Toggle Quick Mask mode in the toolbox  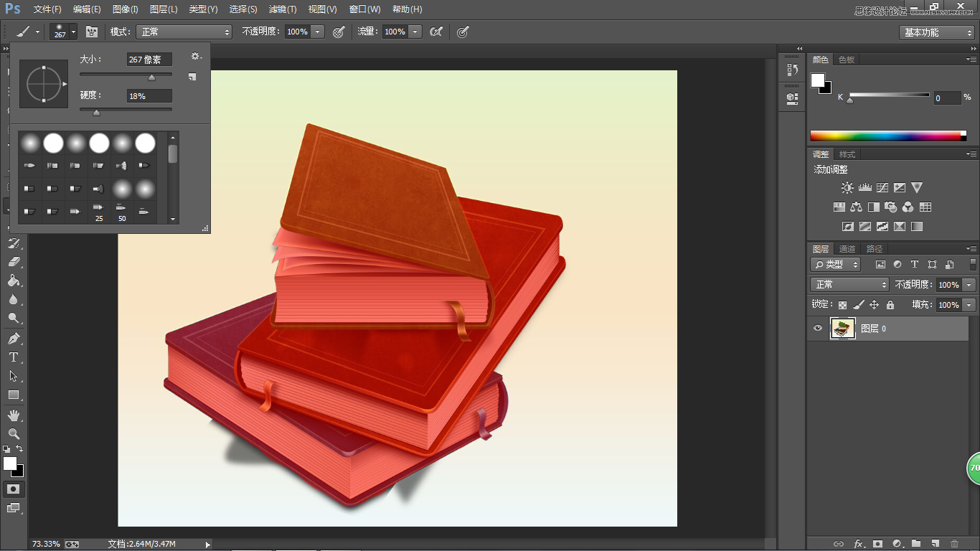[x=14, y=489]
